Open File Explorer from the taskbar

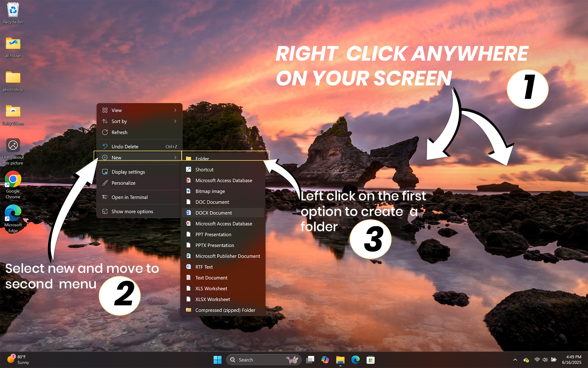click(341, 360)
